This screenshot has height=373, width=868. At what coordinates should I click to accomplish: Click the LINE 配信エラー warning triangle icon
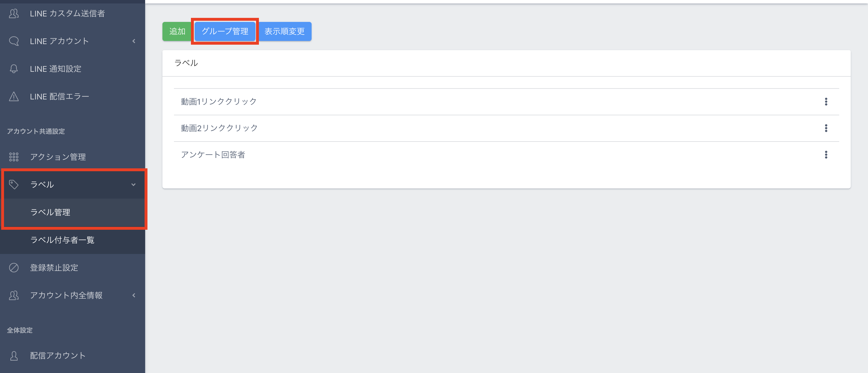click(14, 97)
